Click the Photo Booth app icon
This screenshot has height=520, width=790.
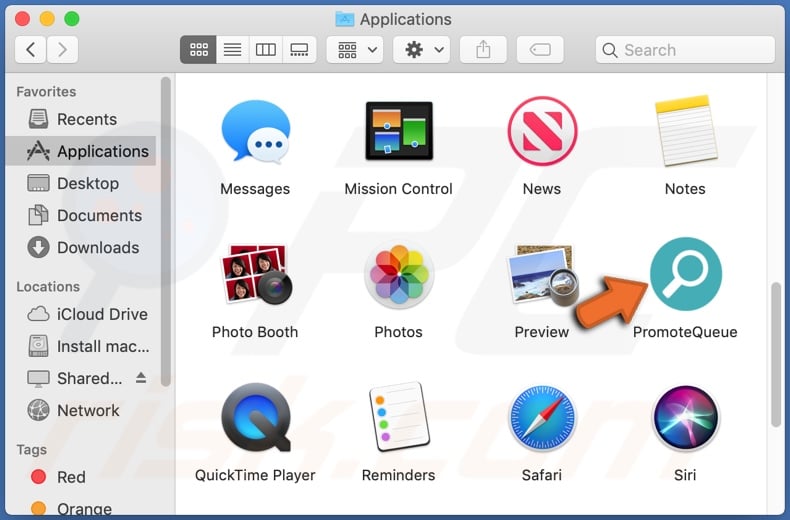pos(255,275)
